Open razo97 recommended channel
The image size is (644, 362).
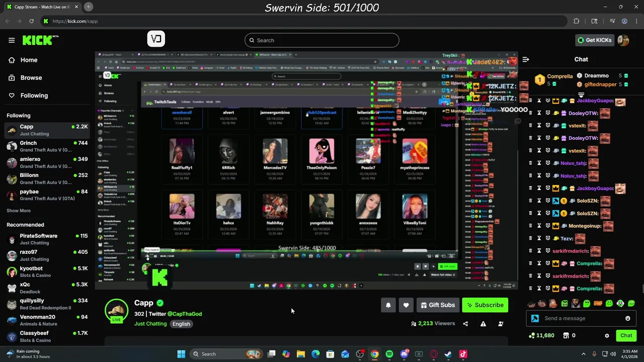tap(47, 255)
